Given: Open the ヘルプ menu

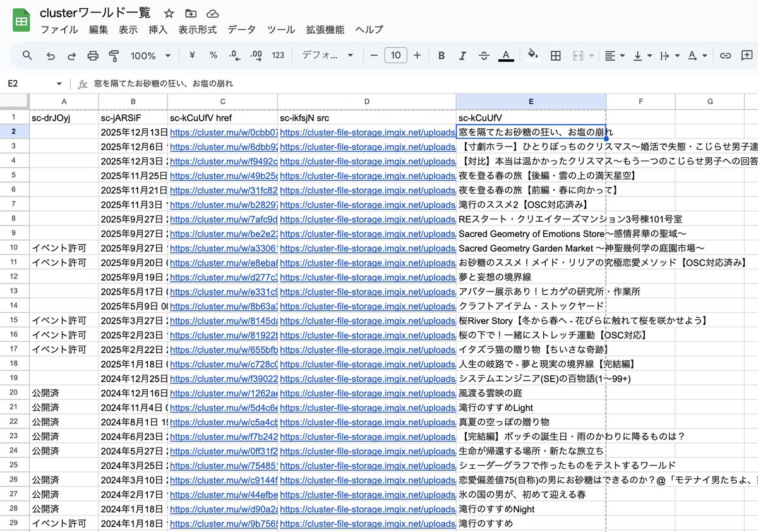Looking at the screenshot, I should point(369,30).
